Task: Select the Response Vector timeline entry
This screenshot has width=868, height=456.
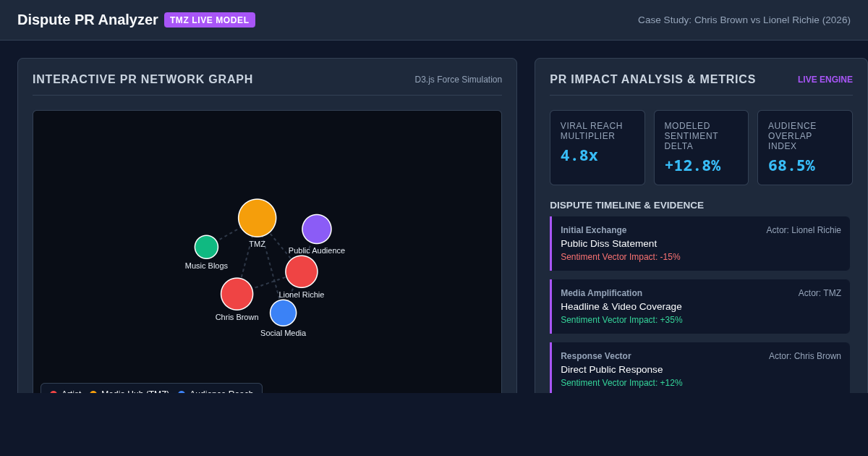Action: 700,368
